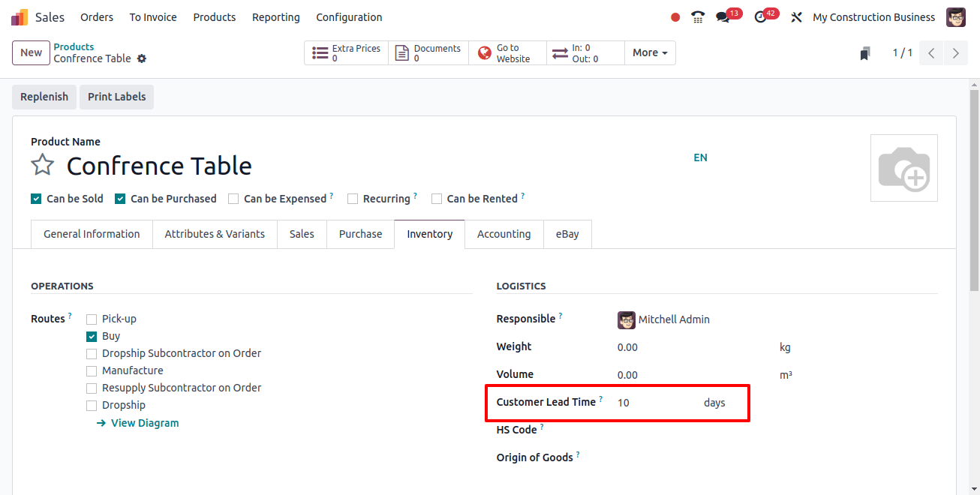The image size is (980, 495).
Task: Uncheck Can be Sold checkbox
Action: 36,199
